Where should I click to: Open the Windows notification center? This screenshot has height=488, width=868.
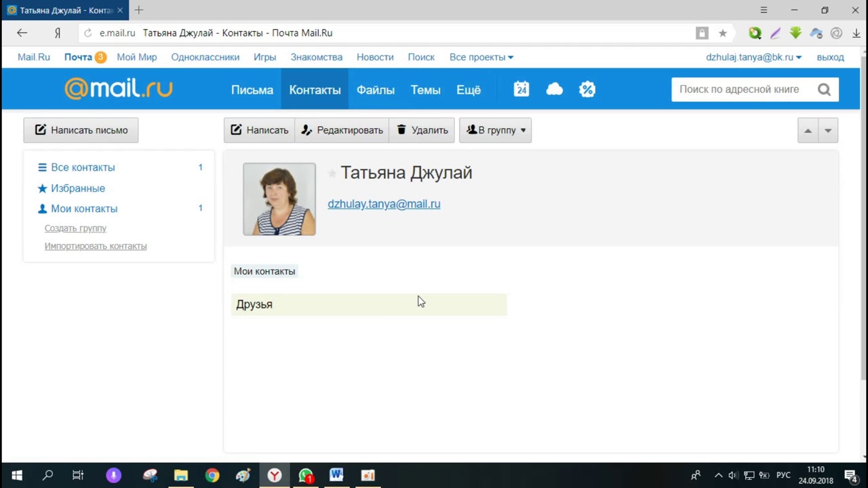[x=850, y=475]
